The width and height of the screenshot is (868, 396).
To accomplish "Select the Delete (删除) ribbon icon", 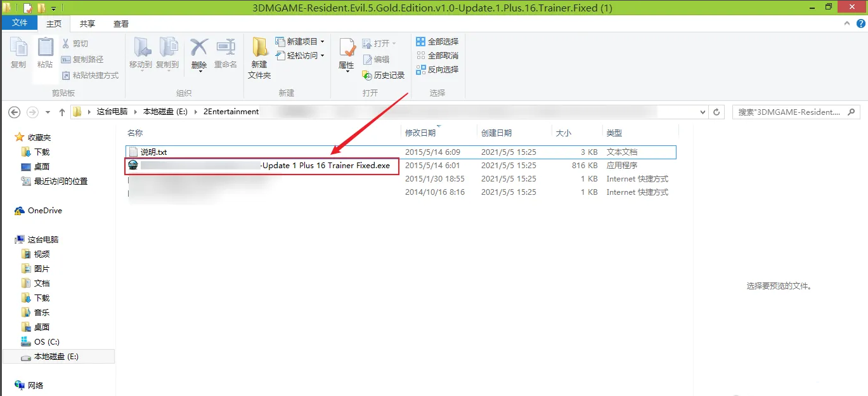I will [x=198, y=54].
